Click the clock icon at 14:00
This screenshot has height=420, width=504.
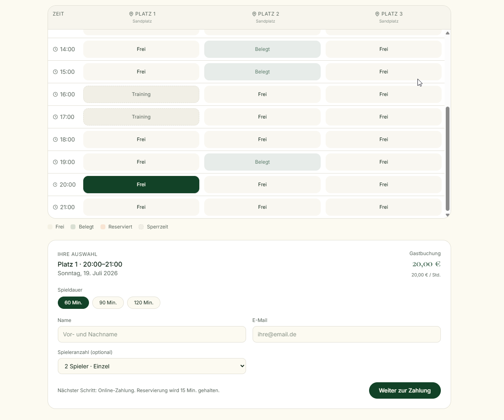[55, 49]
